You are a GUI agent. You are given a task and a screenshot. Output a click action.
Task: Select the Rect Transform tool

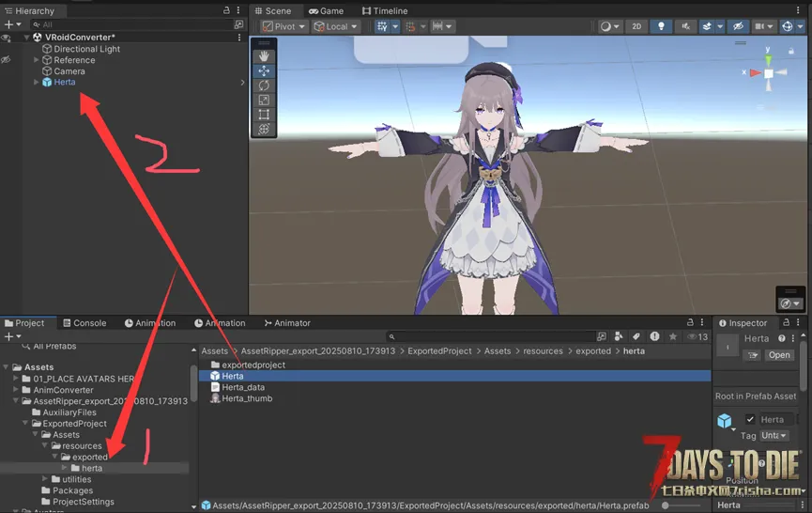(x=264, y=115)
